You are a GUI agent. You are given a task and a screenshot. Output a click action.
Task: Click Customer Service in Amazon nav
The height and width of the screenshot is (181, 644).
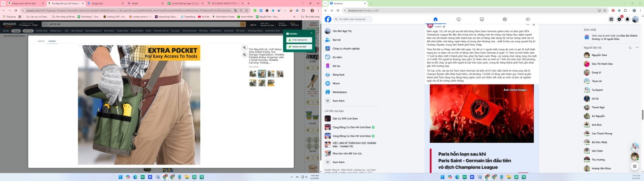[161, 31]
